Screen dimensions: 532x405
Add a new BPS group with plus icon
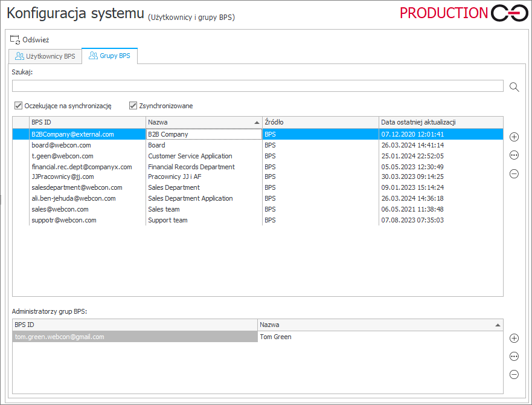(x=514, y=137)
